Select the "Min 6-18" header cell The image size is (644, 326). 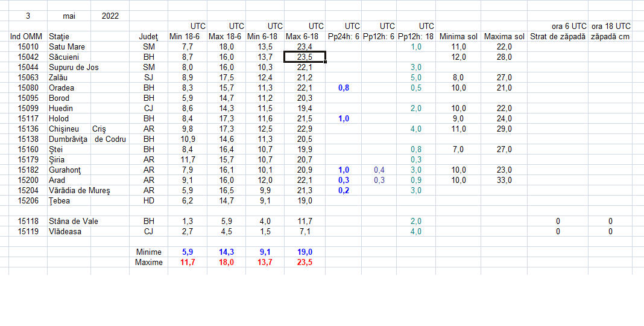265,37
